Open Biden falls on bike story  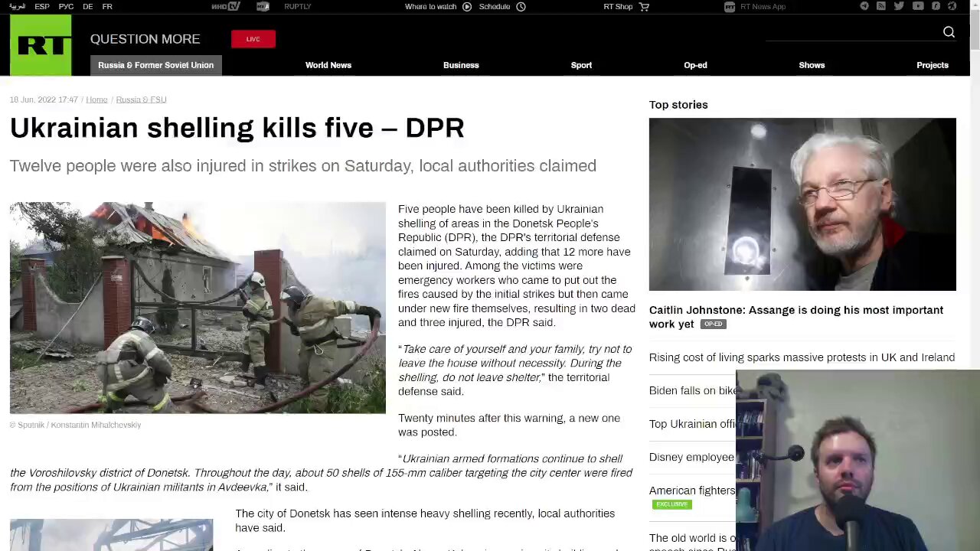692,390
